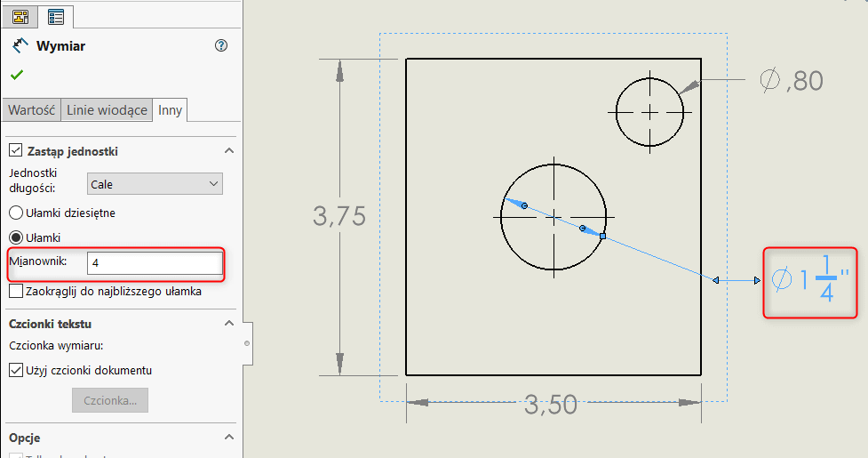This screenshot has height=458, width=868.
Task: Open the Jednostki długości dropdown showing Cale
Action: (155, 184)
